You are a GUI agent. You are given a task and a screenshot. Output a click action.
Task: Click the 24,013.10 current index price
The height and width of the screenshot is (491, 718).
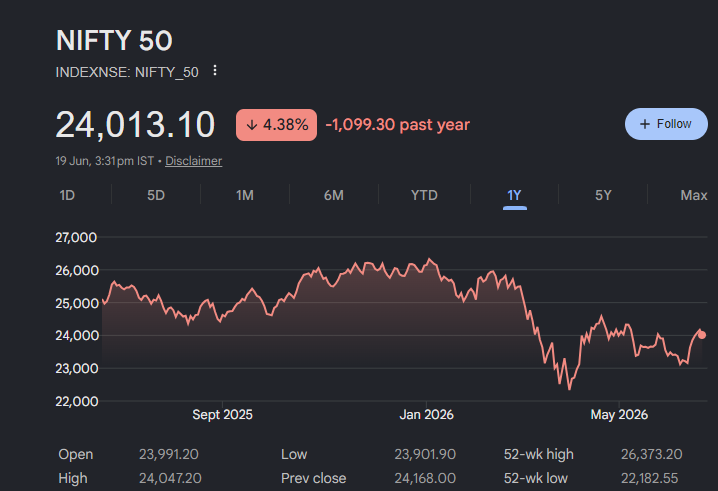tap(135, 124)
